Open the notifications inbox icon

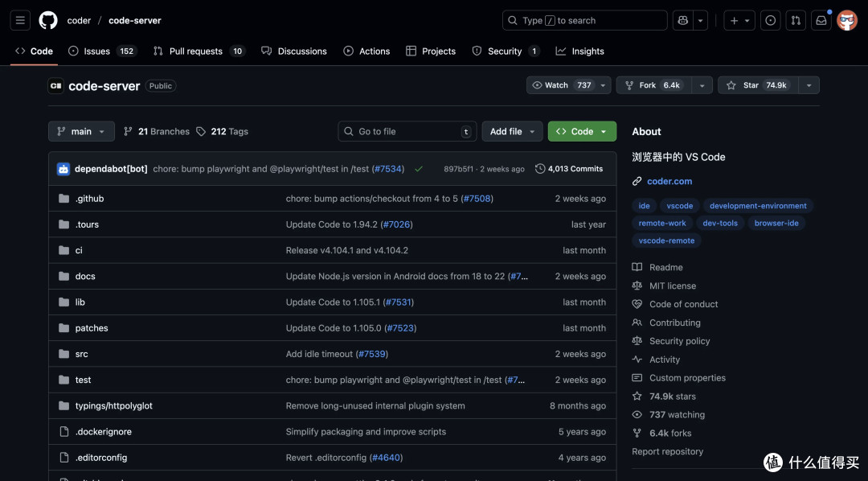[x=821, y=20]
